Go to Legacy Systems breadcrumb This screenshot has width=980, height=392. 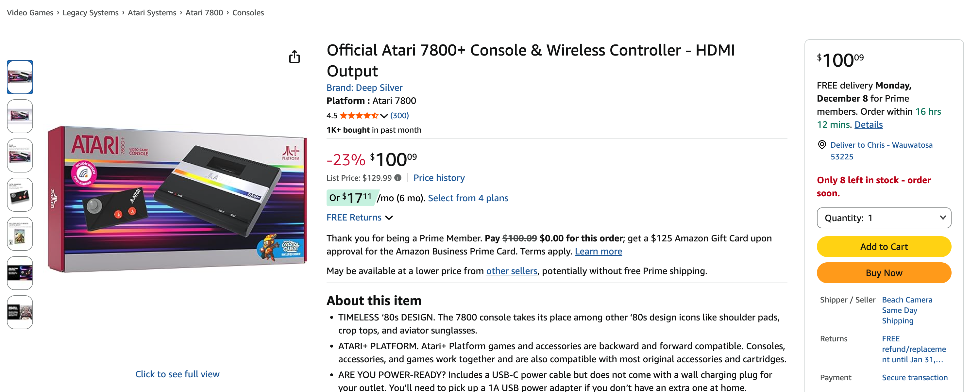click(x=91, y=12)
